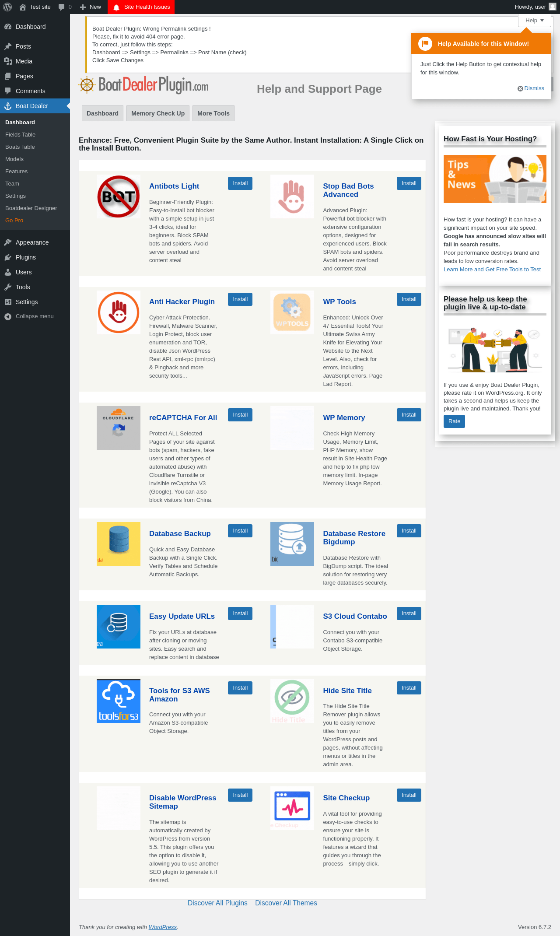Screen dimensions: 560x936
Task: Open Tools in the sidebar menu
Action: point(35,287)
